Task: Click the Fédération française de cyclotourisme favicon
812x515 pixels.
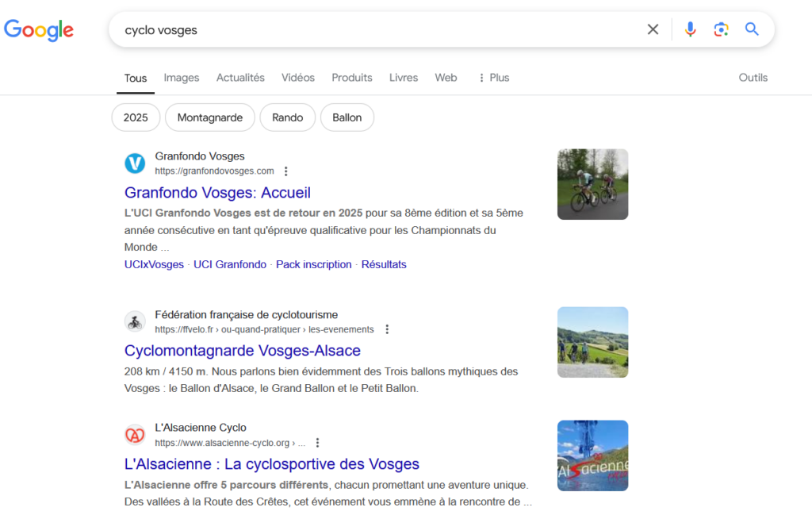Action: tap(135, 321)
